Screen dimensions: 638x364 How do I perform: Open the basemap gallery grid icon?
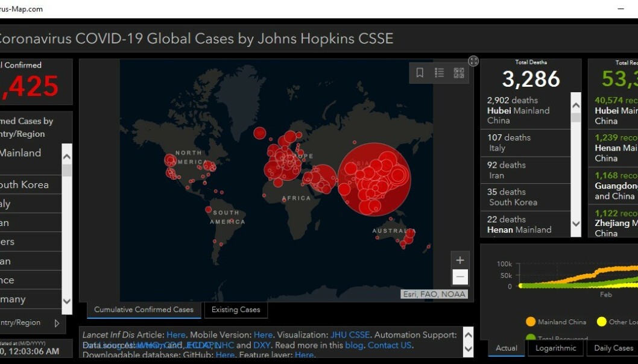click(x=458, y=73)
